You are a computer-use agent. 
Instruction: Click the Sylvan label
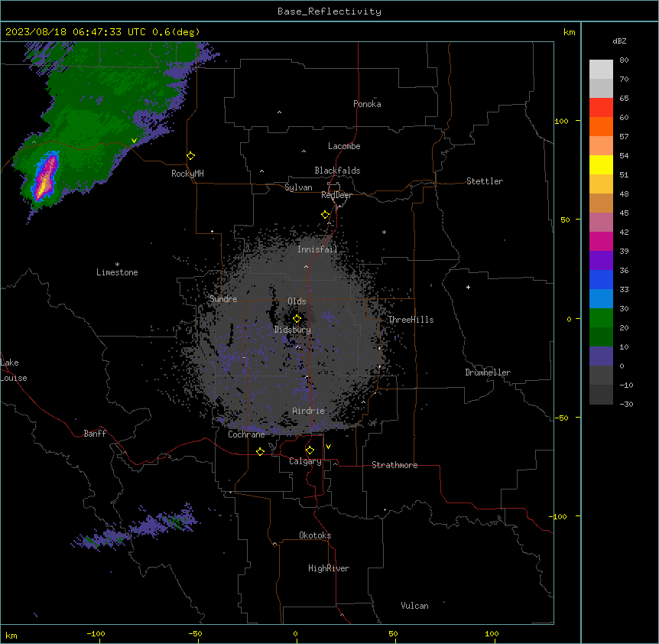pyautogui.click(x=298, y=187)
